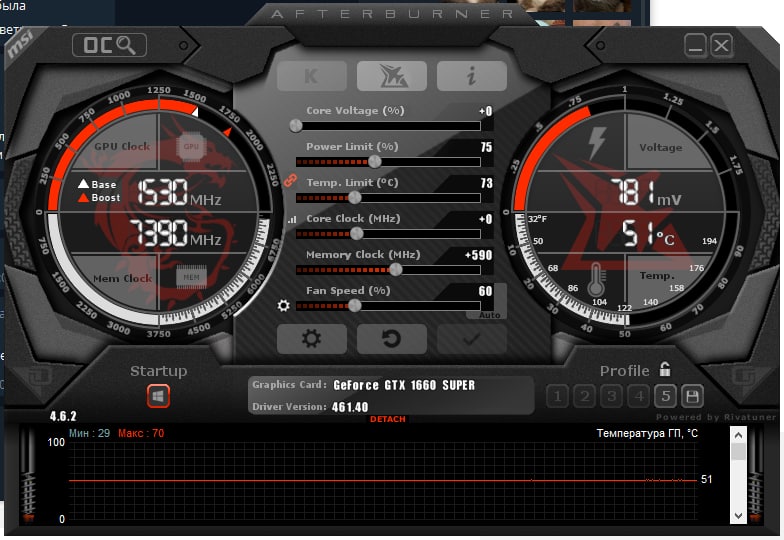784x540 pixels.
Task: Click the version number 4.6.2
Action: (x=63, y=416)
